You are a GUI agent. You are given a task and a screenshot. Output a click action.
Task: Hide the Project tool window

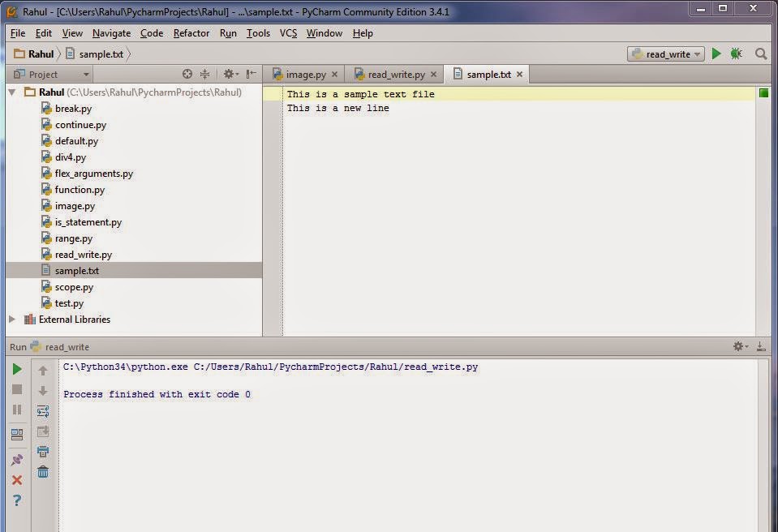click(251, 75)
